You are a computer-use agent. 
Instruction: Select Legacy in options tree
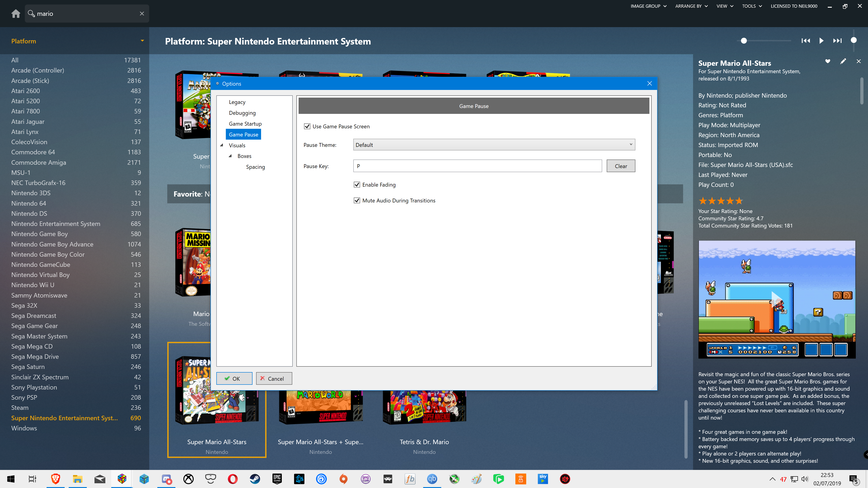pyautogui.click(x=237, y=102)
